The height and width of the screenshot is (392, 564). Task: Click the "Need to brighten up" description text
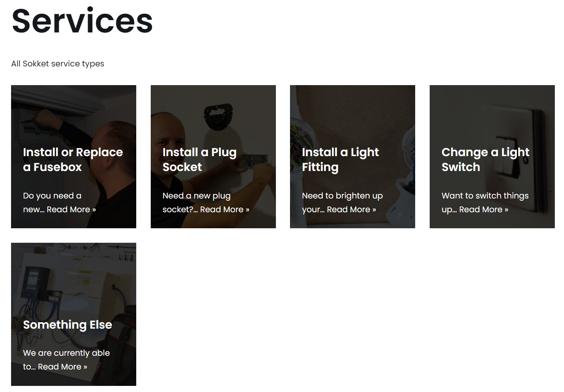342,196
